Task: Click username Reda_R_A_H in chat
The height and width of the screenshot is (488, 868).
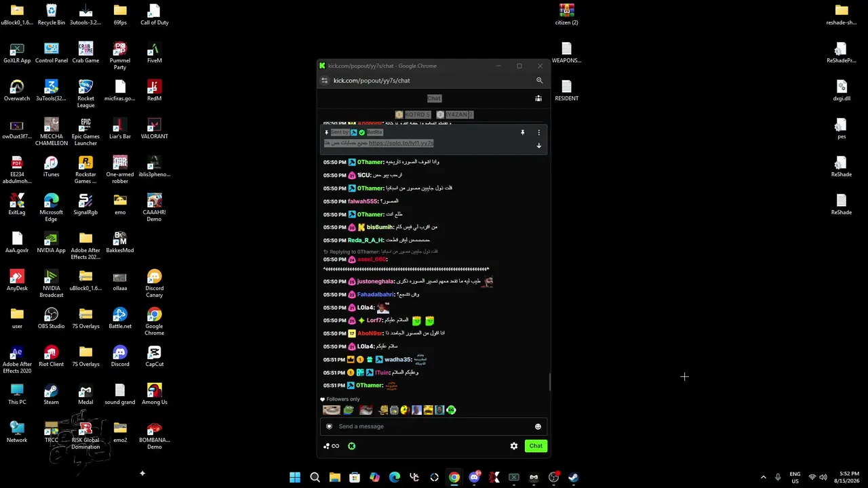Action: pos(366,241)
